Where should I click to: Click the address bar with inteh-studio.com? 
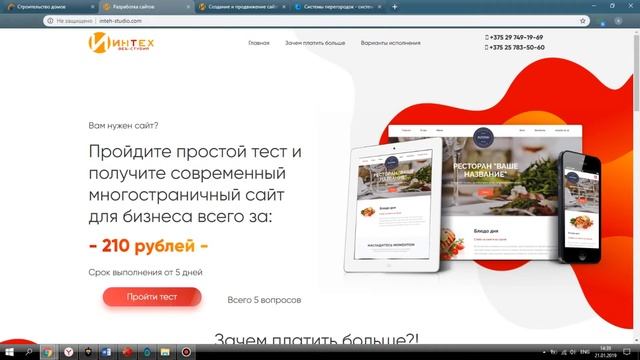(x=316, y=21)
